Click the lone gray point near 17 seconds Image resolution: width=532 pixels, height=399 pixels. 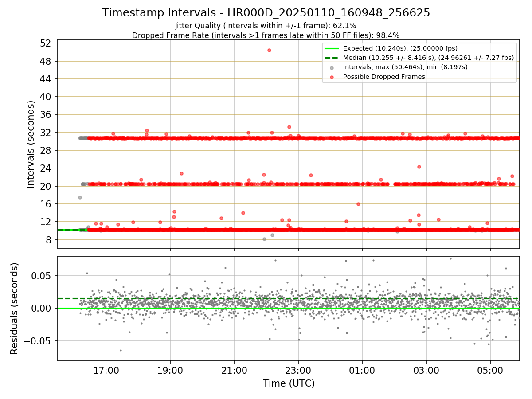(x=80, y=197)
